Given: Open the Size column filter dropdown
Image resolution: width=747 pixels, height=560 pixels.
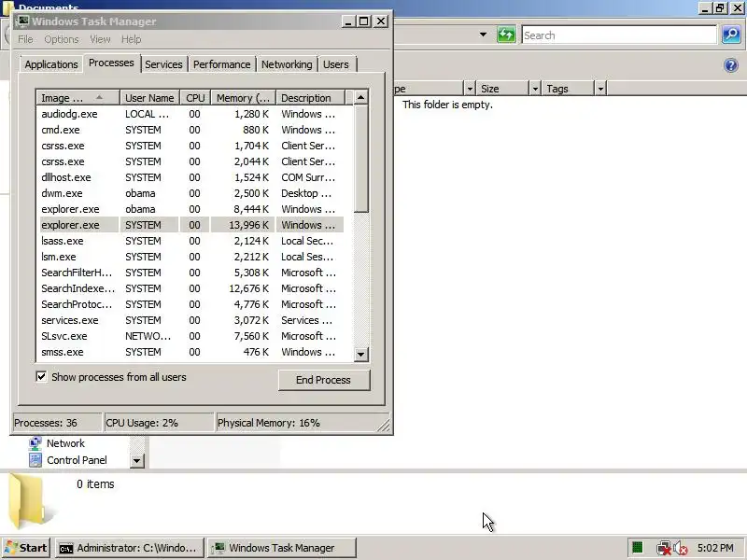Looking at the screenshot, I should [x=535, y=89].
